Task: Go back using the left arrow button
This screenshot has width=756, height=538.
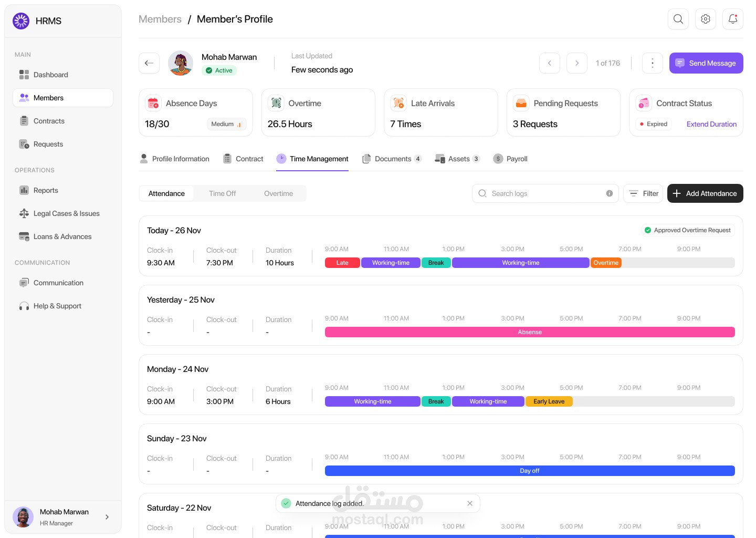Action: (149, 63)
